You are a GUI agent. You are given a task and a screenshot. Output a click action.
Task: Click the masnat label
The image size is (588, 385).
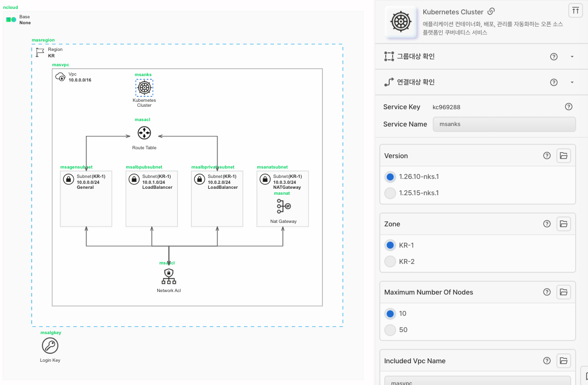pos(282,193)
